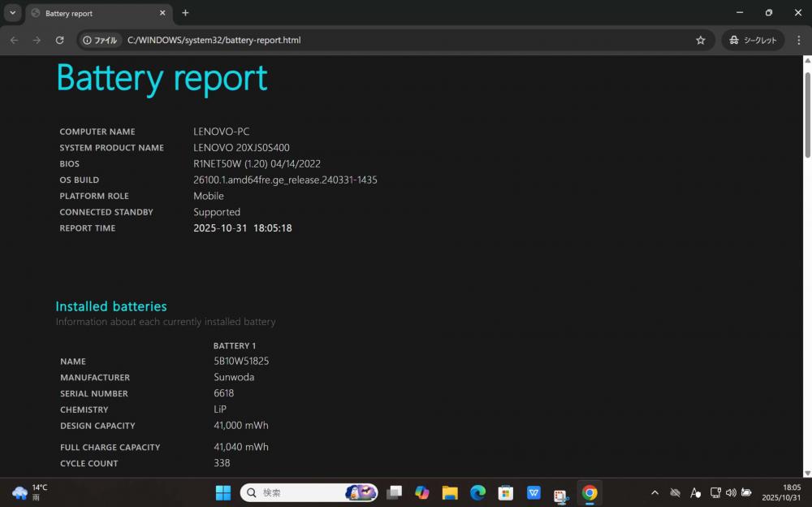Open the weather widget showing 14°C
Image resolution: width=812 pixels, height=507 pixels.
point(29,492)
